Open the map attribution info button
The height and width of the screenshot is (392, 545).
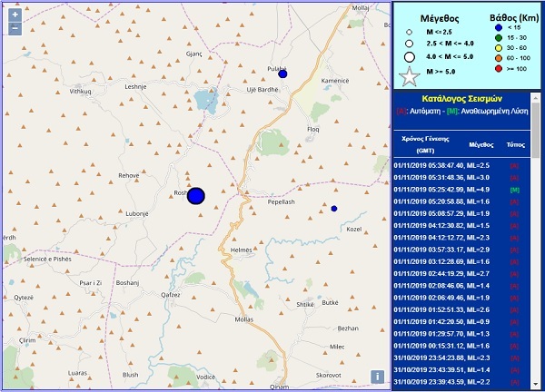pyautogui.click(x=377, y=377)
